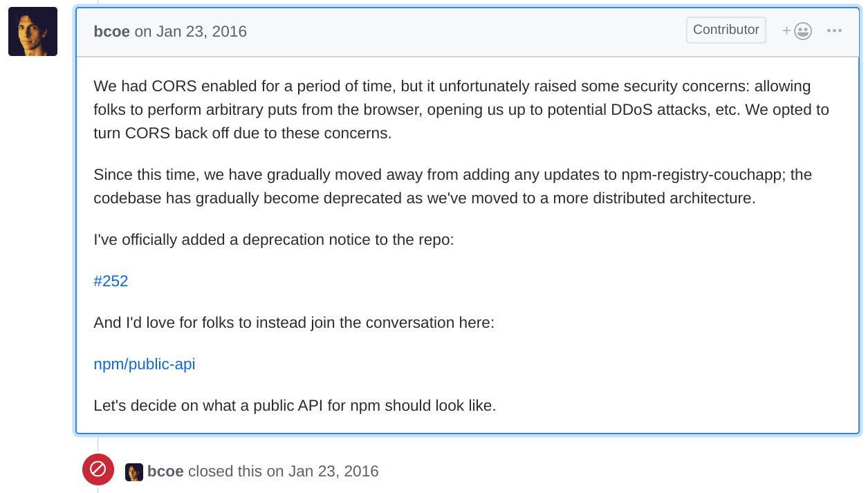Click the paragraph starting We had CORS enabled

click(461, 110)
